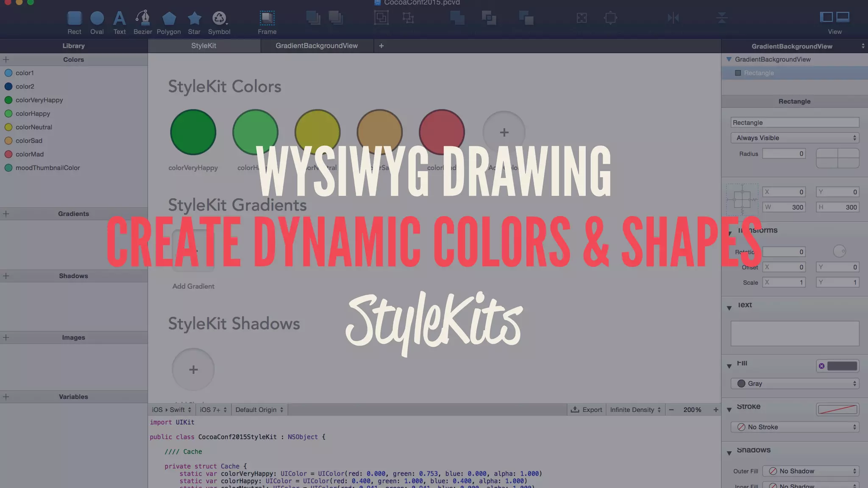Click the Fill color well

842,366
